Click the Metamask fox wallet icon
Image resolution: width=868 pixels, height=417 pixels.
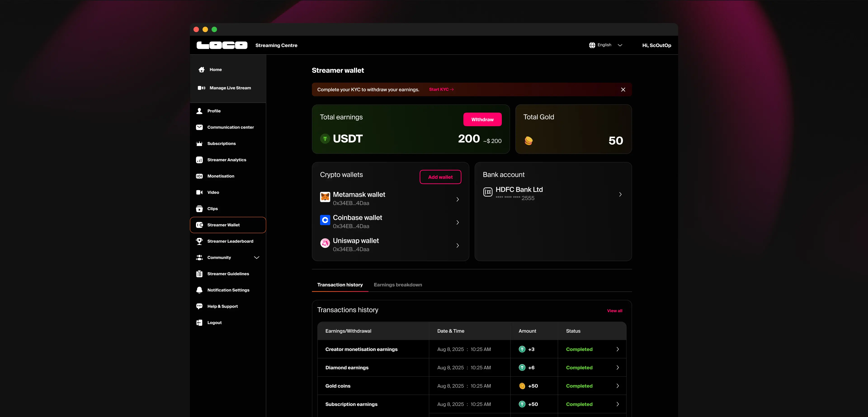(x=325, y=197)
